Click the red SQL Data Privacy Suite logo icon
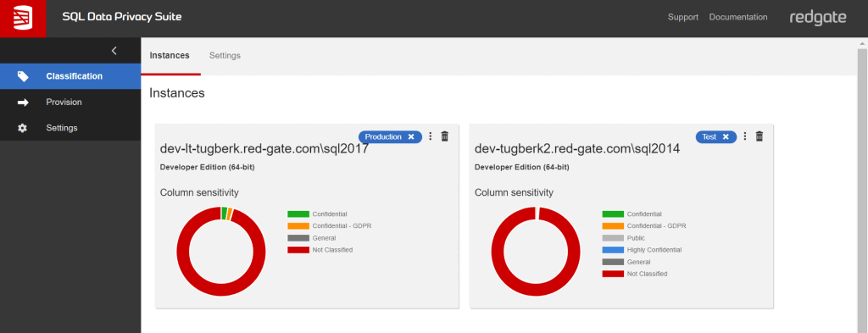868x333 pixels. tap(23, 19)
